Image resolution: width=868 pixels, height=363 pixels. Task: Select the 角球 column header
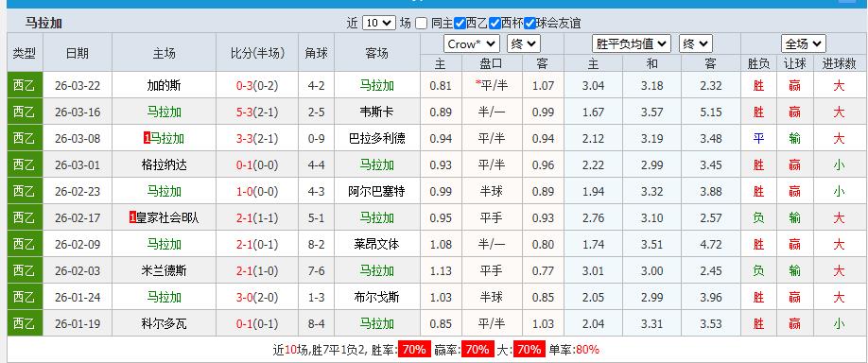tap(316, 53)
